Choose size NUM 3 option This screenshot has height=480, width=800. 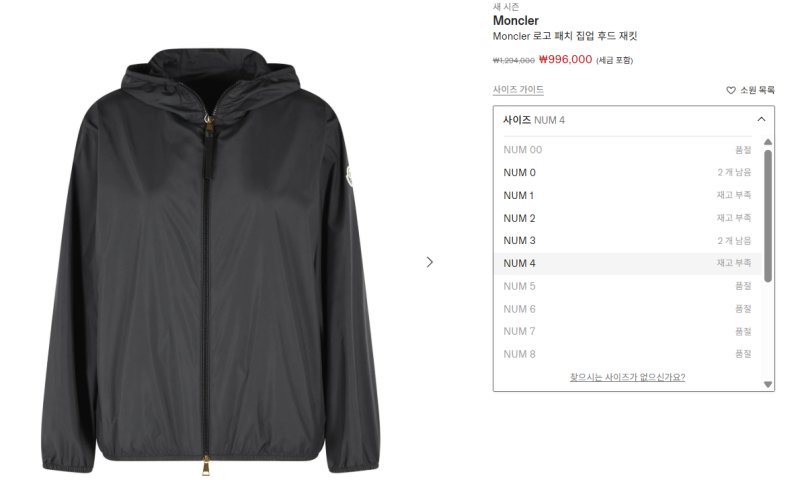pyautogui.click(x=628, y=241)
